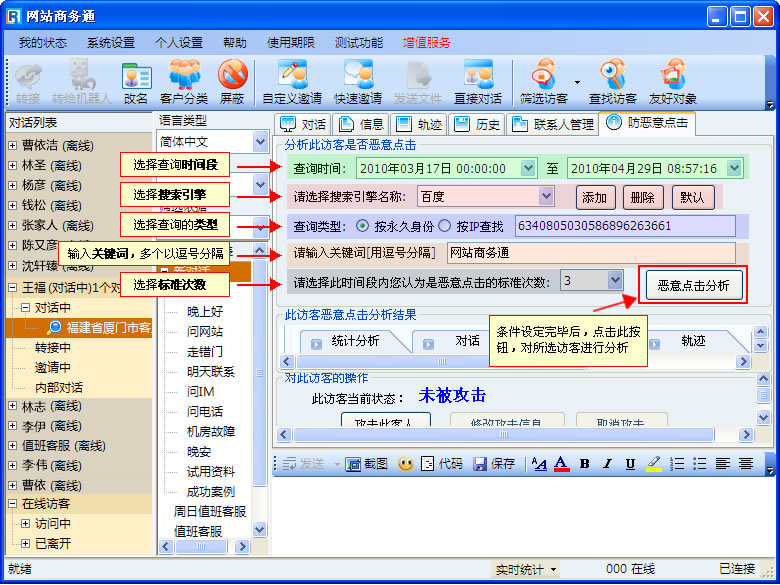The image size is (780, 585).
Task: Pick yellow highlight color swatch
Action: click(654, 464)
